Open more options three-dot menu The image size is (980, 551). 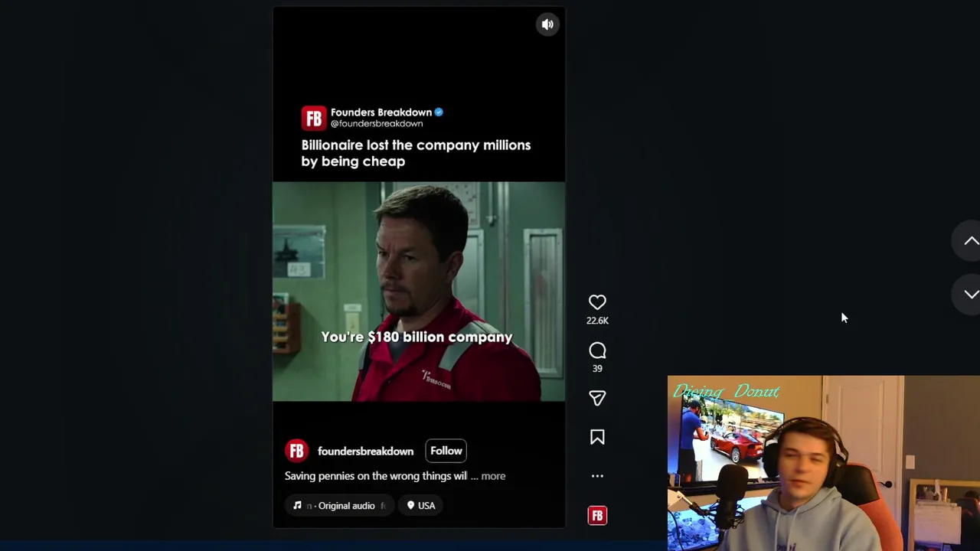tap(597, 476)
